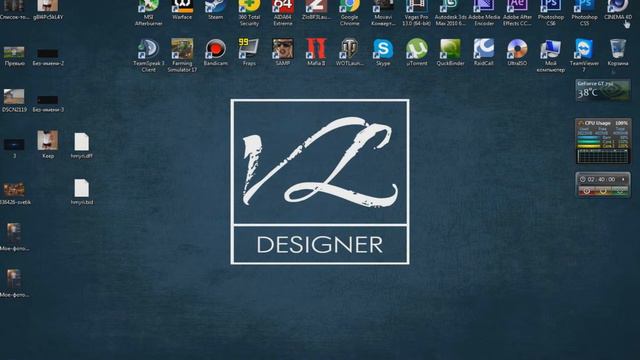
Task: Launch Mafia II shortcut
Action: click(x=316, y=52)
